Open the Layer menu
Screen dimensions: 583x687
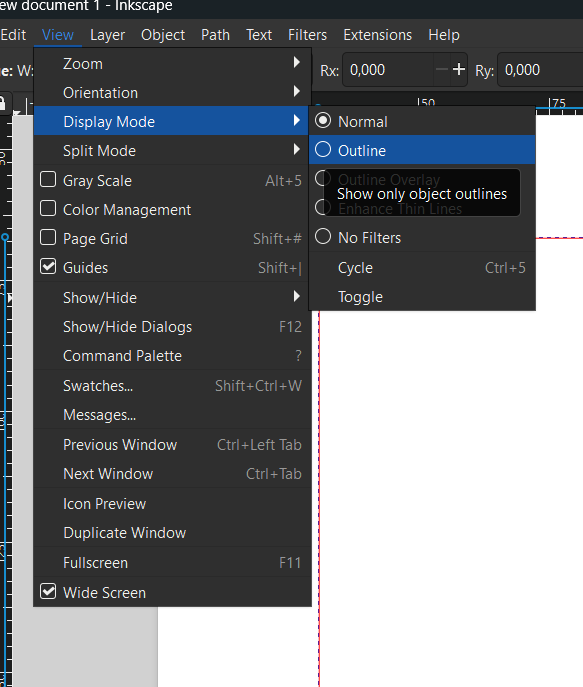(x=107, y=35)
